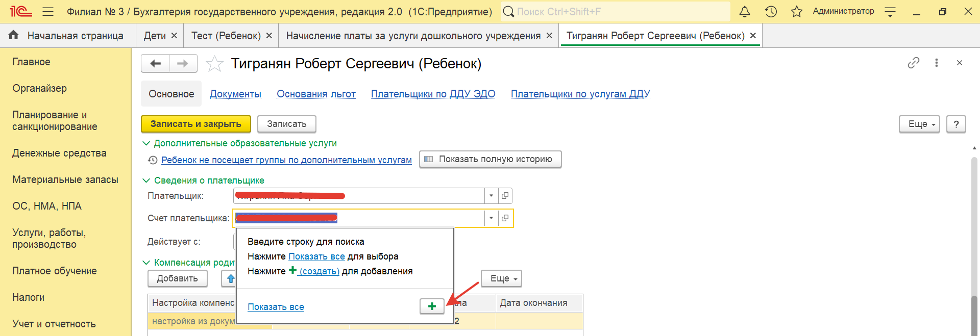
Task: Click the get link chain icon
Action: pyautogui.click(x=913, y=63)
